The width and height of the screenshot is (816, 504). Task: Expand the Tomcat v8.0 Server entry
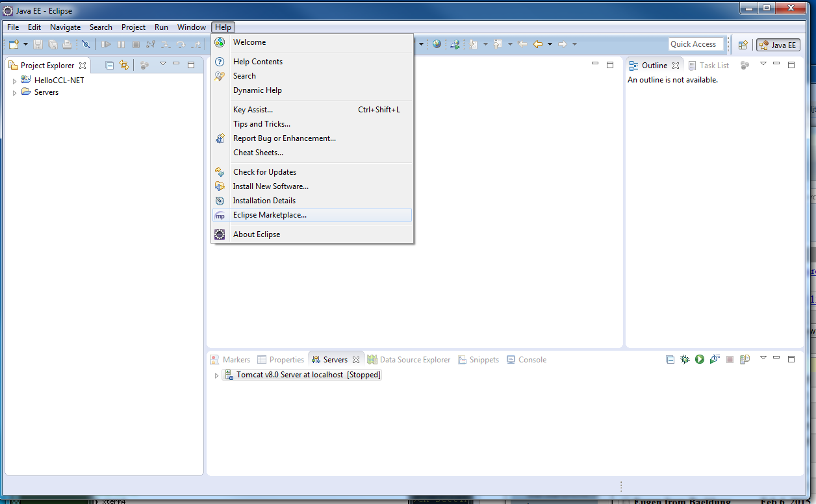pyautogui.click(x=216, y=375)
